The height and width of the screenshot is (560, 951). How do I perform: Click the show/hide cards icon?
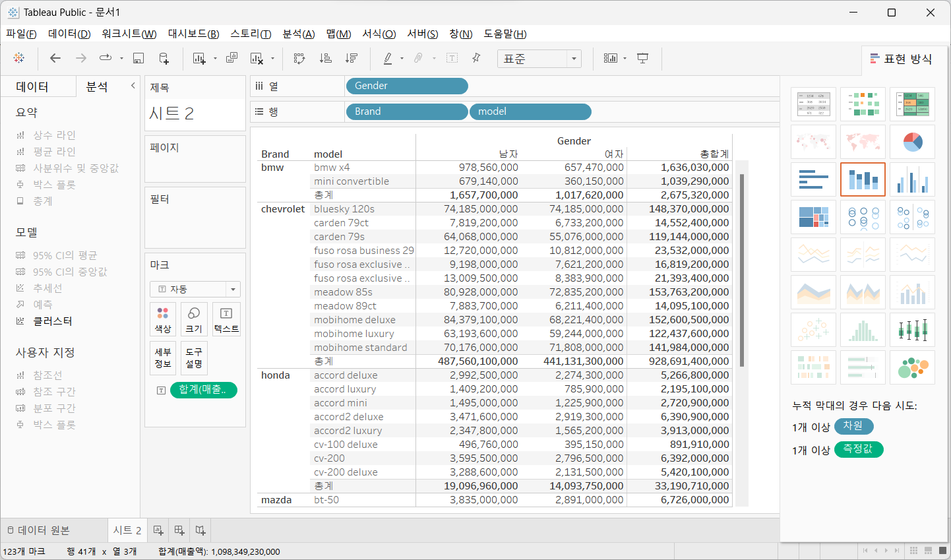(611, 58)
